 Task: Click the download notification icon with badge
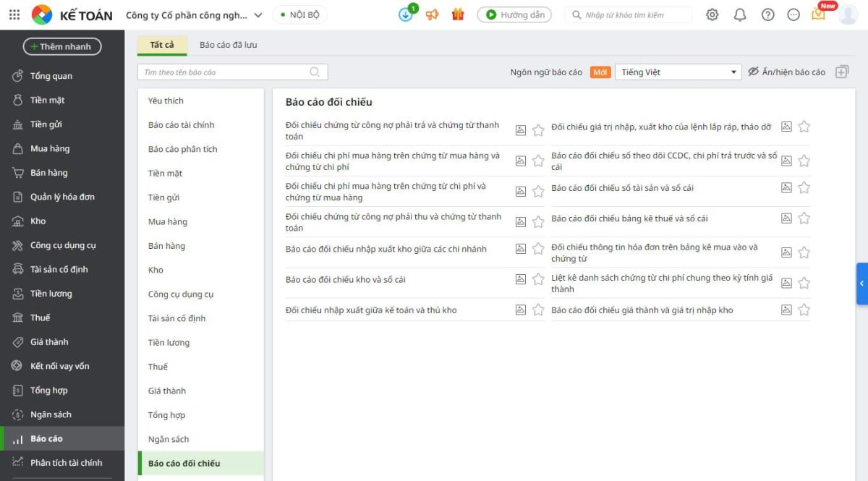click(x=406, y=14)
